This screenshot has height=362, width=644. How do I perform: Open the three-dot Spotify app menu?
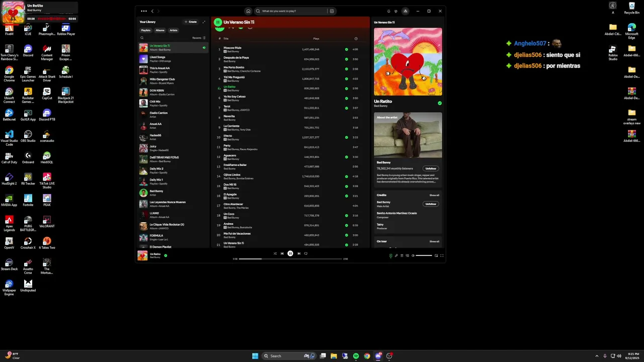click(144, 11)
